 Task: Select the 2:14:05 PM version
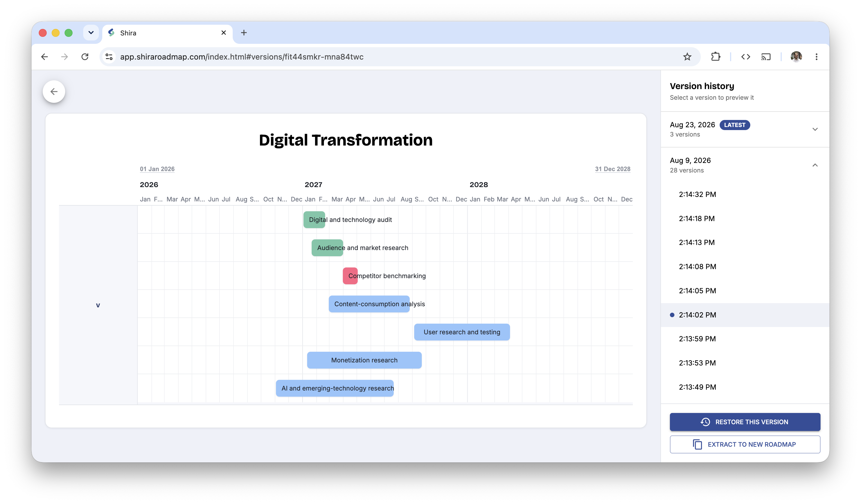(x=745, y=291)
